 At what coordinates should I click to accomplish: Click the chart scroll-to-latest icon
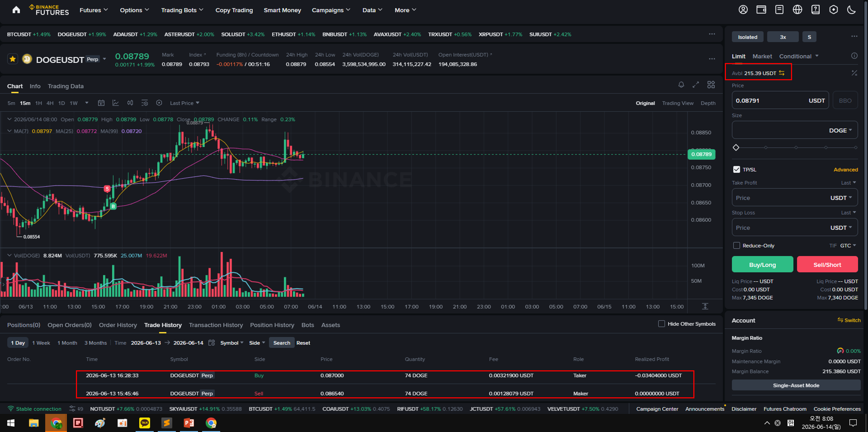point(705,306)
